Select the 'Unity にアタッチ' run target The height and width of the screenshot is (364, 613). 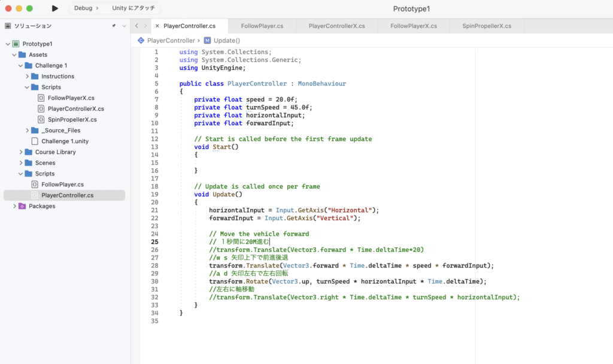click(133, 8)
